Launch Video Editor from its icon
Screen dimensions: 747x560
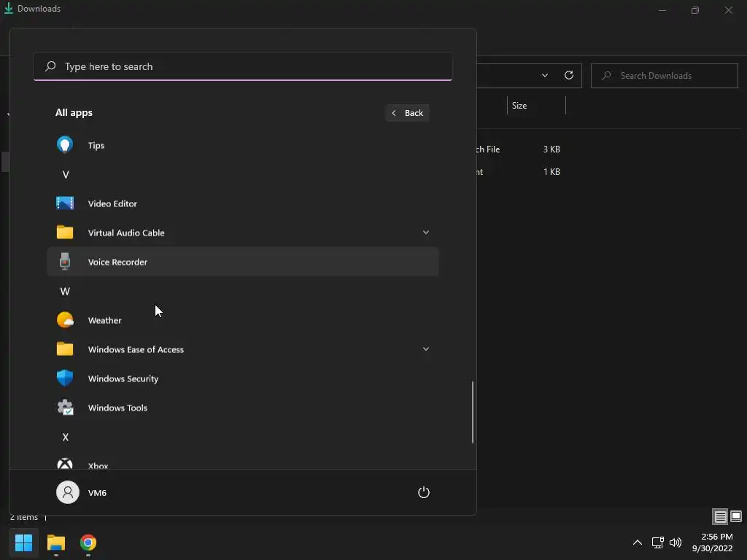click(x=65, y=203)
